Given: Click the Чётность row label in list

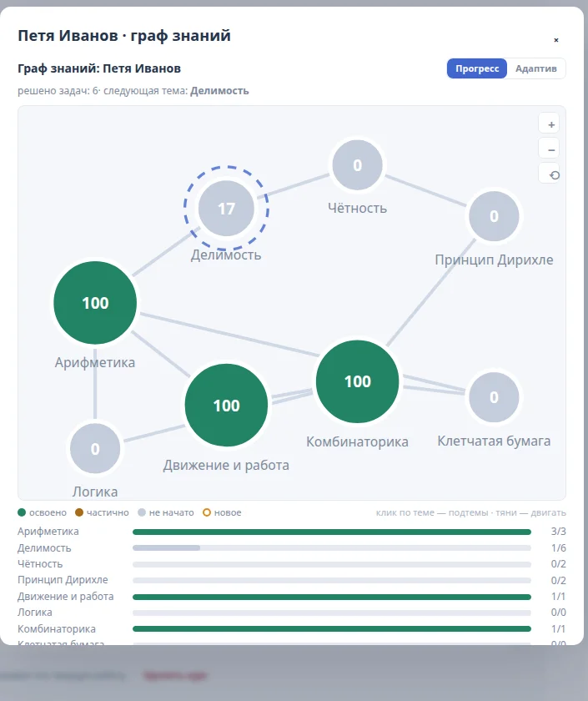Looking at the screenshot, I should point(40,564).
